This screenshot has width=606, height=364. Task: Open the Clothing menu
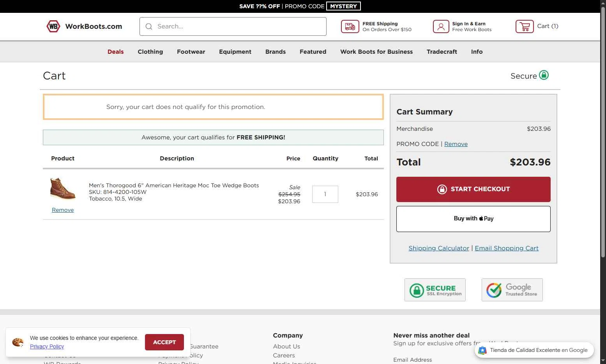pyautogui.click(x=150, y=52)
